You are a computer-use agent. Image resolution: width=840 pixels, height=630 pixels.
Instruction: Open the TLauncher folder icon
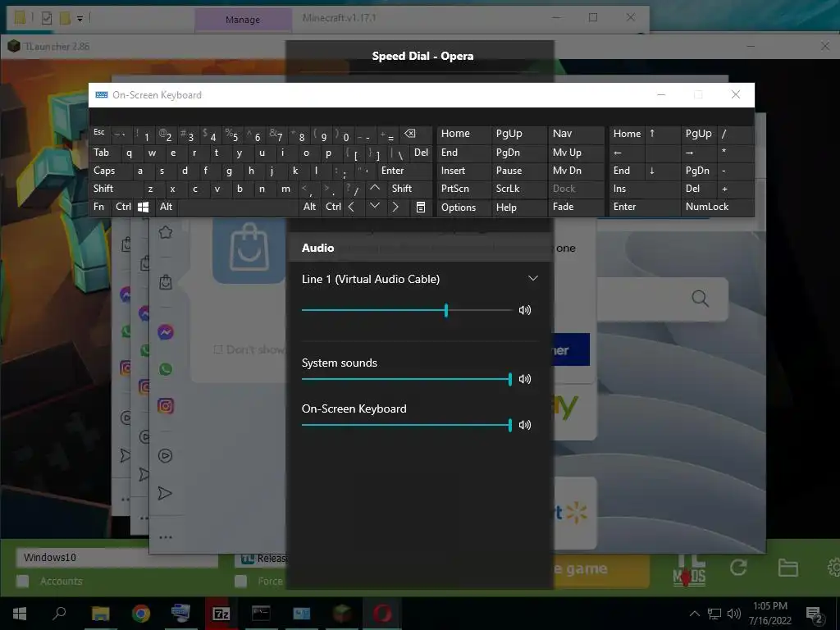point(787,568)
